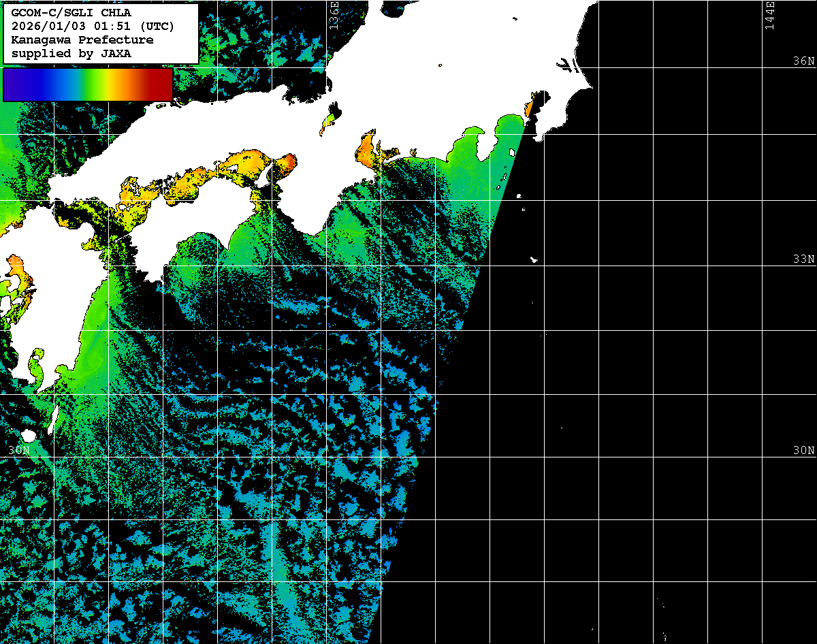Click the 30N label on the left edge
The height and width of the screenshot is (644, 817).
point(19,450)
